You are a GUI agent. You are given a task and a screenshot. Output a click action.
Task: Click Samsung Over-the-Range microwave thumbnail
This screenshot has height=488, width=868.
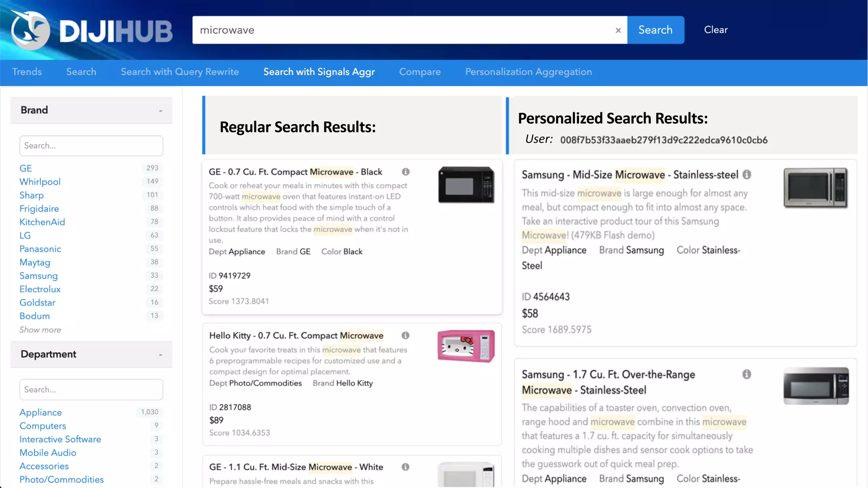pyautogui.click(x=816, y=386)
